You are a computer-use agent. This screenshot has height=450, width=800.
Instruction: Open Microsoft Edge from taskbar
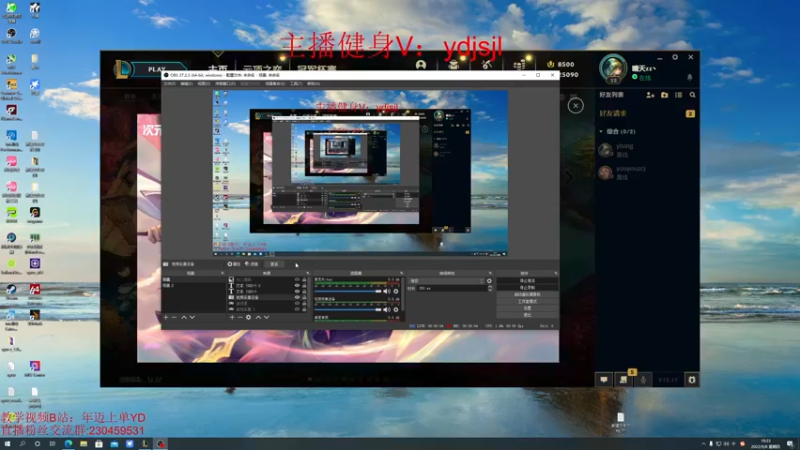click(x=68, y=444)
